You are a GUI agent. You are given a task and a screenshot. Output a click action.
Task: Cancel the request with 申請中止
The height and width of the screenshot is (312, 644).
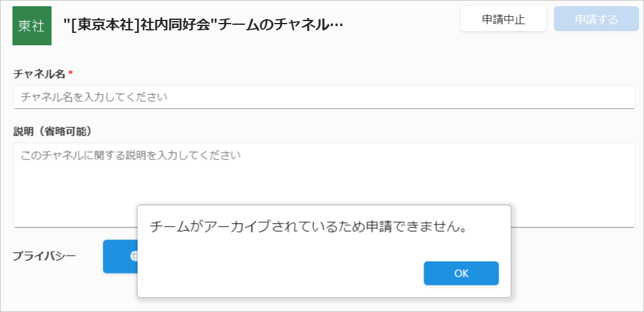point(503,19)
